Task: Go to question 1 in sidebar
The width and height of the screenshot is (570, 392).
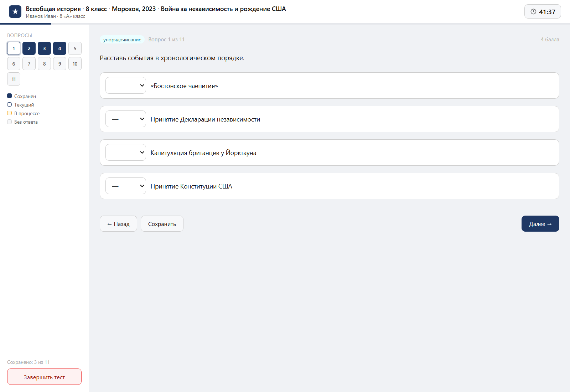Action: 14,48
